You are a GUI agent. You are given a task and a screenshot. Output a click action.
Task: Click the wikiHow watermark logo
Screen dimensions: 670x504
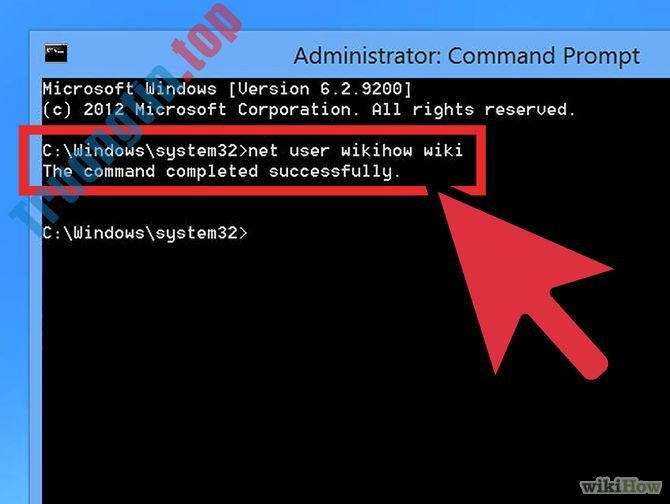pyautogui.click(x=620, y=486)
